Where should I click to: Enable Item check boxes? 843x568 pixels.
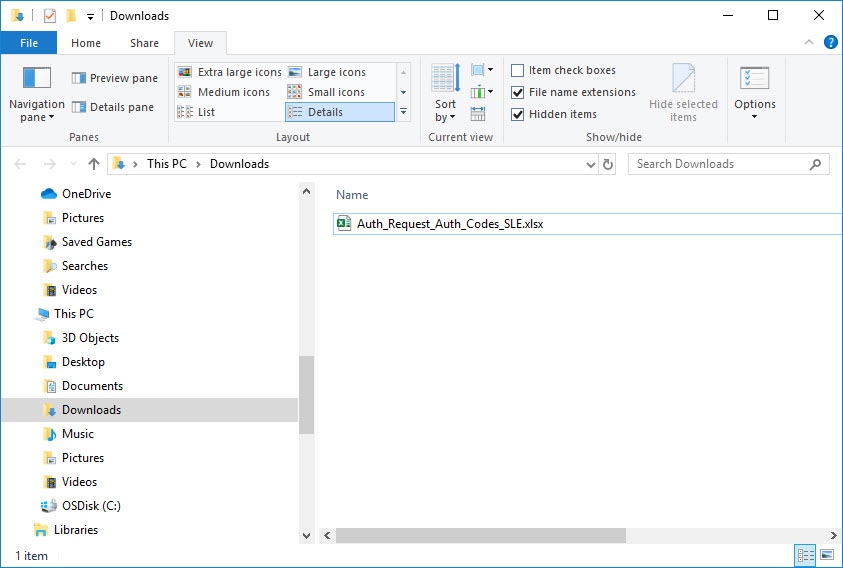[563, 70]
